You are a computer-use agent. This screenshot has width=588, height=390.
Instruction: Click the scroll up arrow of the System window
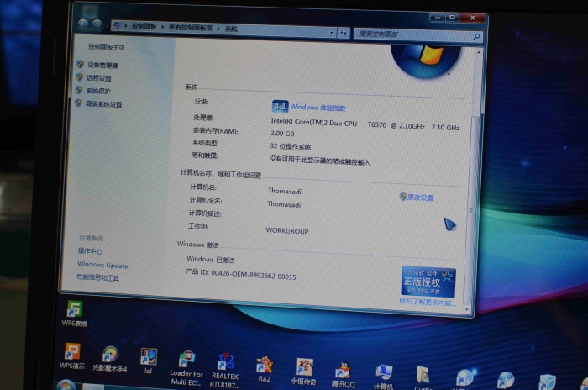coord(479,53)
